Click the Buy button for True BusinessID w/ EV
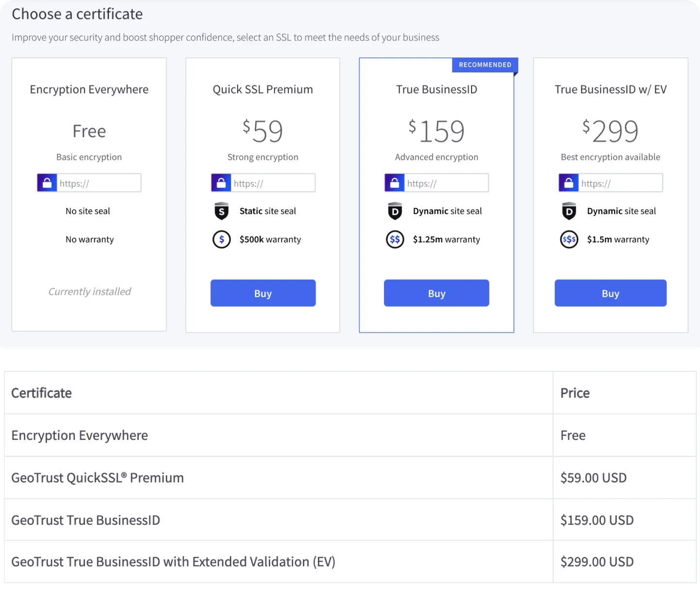The height and width of the screenshot is (592, 700). point(610,293)
